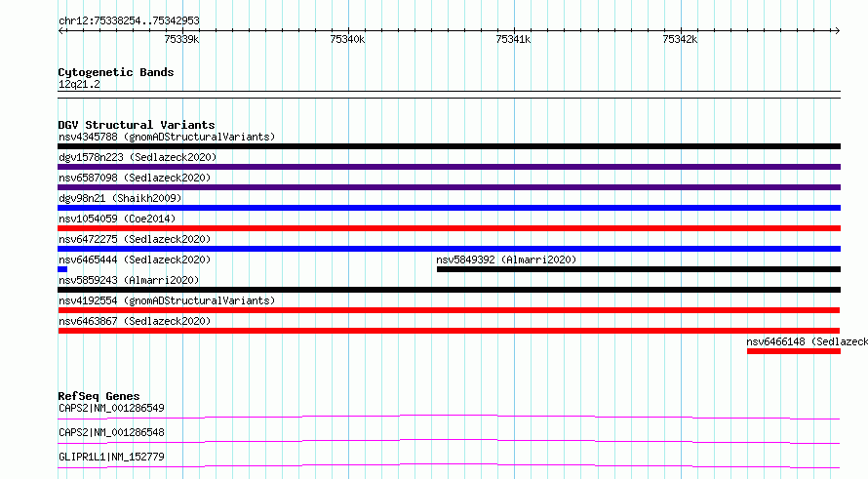The height and width of the screenshot is (479, 868).
Task: Click the magenta line under CAPS2|NM_001286549
Action: [449, 417]
